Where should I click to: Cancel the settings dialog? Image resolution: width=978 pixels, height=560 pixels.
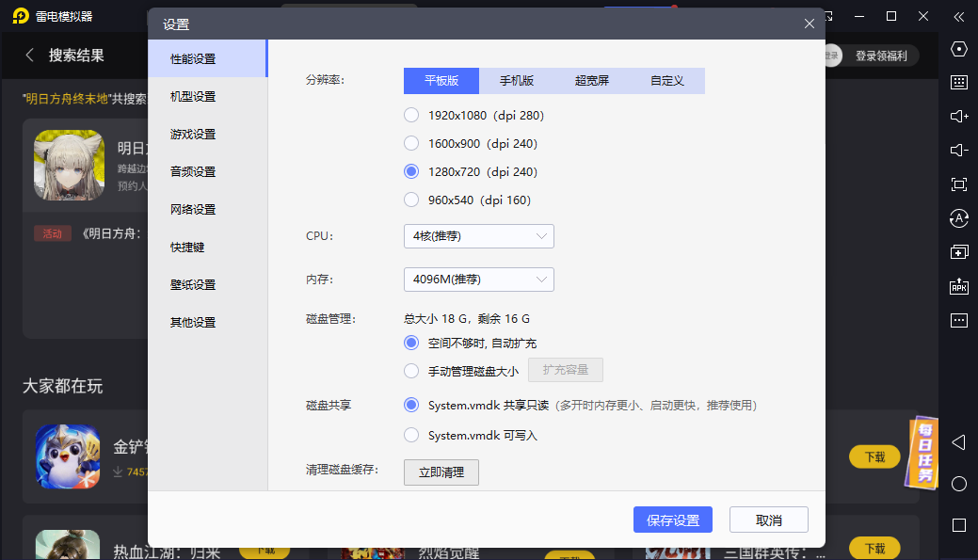click(768, 520)
